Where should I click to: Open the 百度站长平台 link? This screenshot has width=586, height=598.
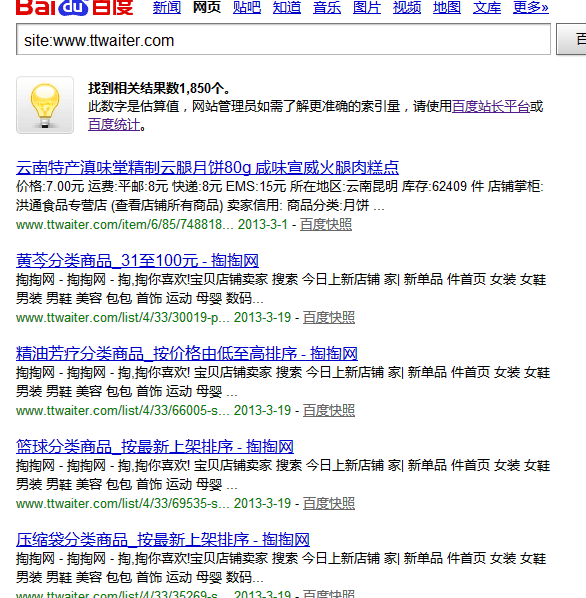coord(491,106)
